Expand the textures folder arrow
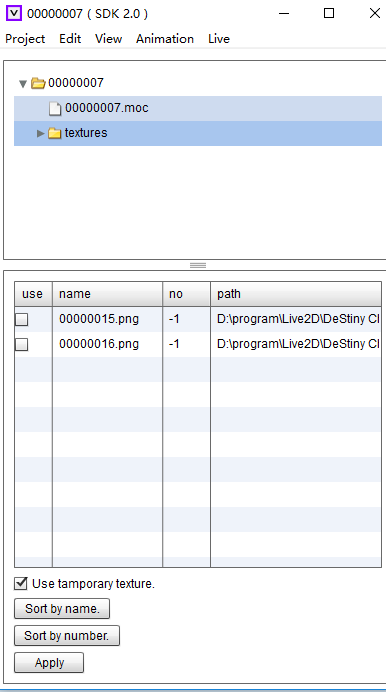Image resolution: width=386 pixels, height=692 pixels. click(x=41, y=133)
